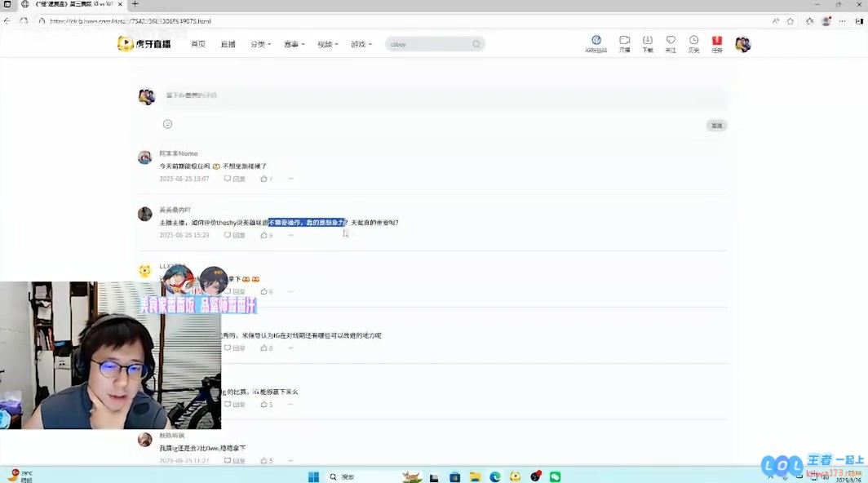Screen dimensions: 868x483
Task: Open File Explorer in the taskbar
Action: 475,477
